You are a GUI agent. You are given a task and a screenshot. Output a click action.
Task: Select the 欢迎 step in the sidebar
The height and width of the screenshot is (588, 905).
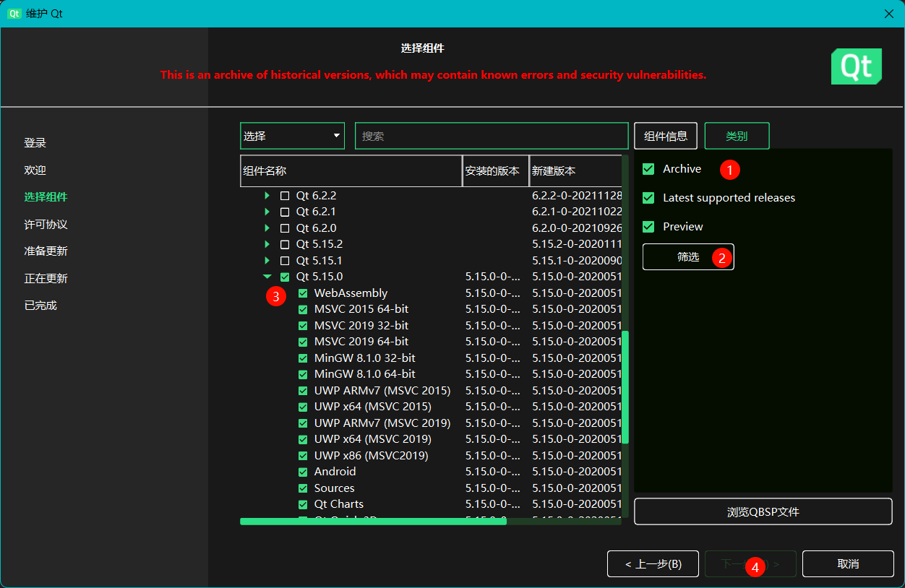pos(35,170)
